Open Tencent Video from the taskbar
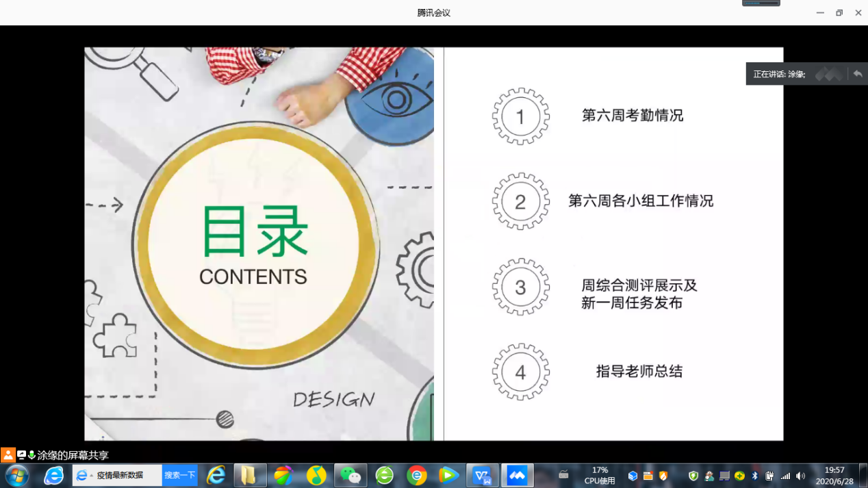The height and width of the screenshot is (488, 868). (x=449, y=475)
